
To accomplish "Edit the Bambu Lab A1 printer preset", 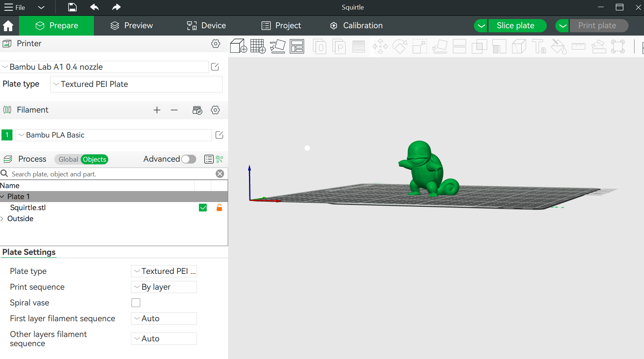I will pyautogui.click(x=215, y=67).
